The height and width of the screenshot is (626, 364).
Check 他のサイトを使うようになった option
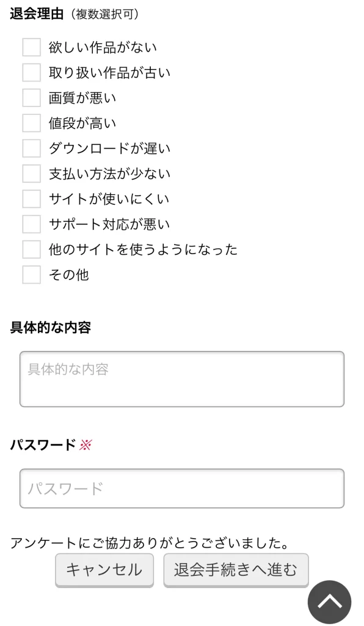coord(30,249)
